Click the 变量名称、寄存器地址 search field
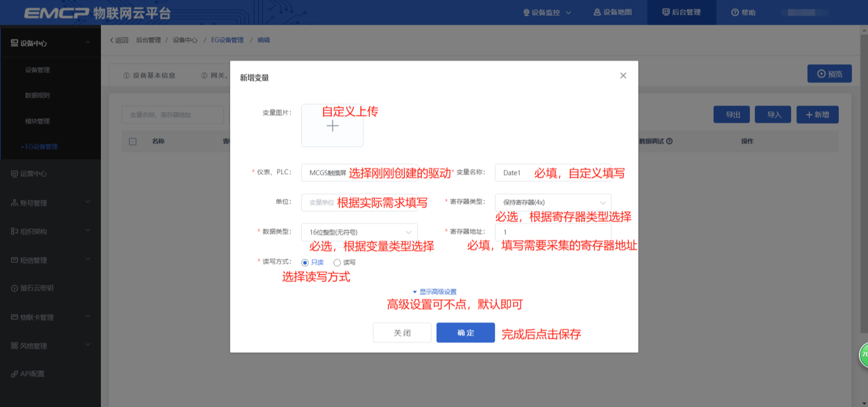The height and width of the screenshot is (407, 868). (173, 115)
